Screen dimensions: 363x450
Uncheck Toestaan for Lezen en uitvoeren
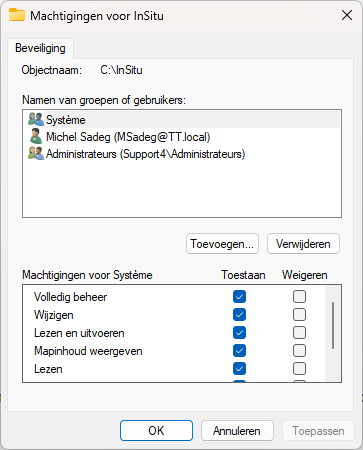(239, 332)
